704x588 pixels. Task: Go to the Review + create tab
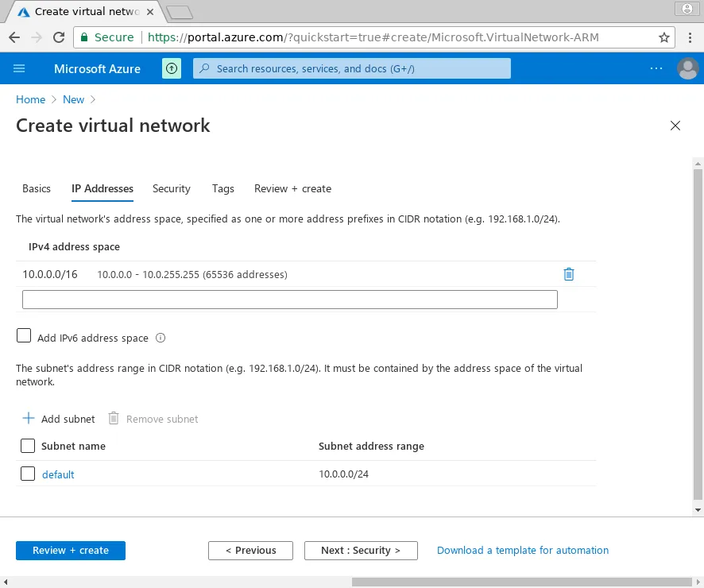[x=292, y=188]
